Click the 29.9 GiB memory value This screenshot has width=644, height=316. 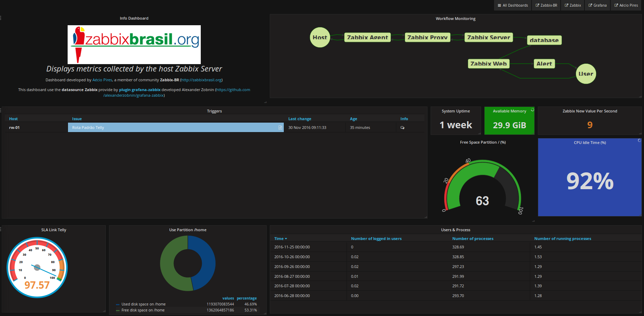click(x=509, y=125)
